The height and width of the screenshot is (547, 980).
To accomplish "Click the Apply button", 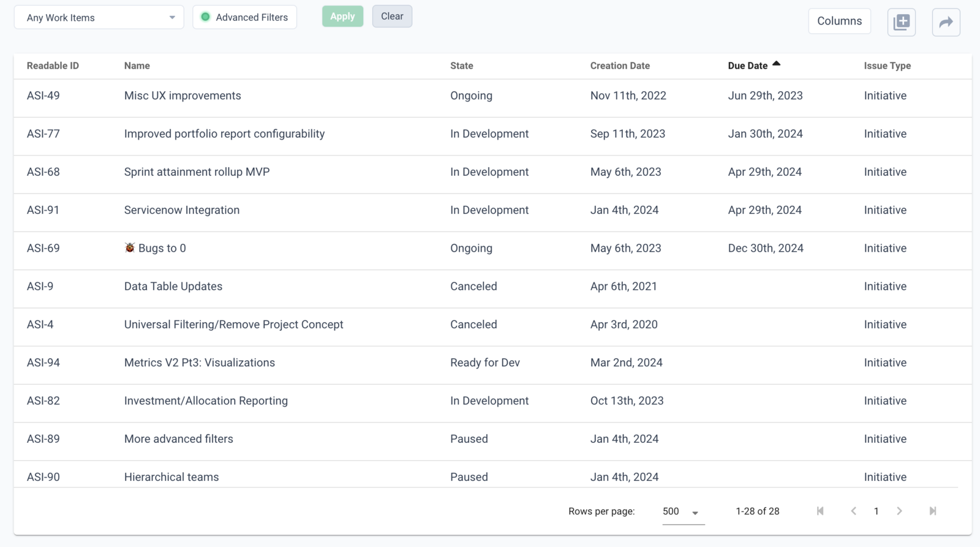I will (342, 17).
